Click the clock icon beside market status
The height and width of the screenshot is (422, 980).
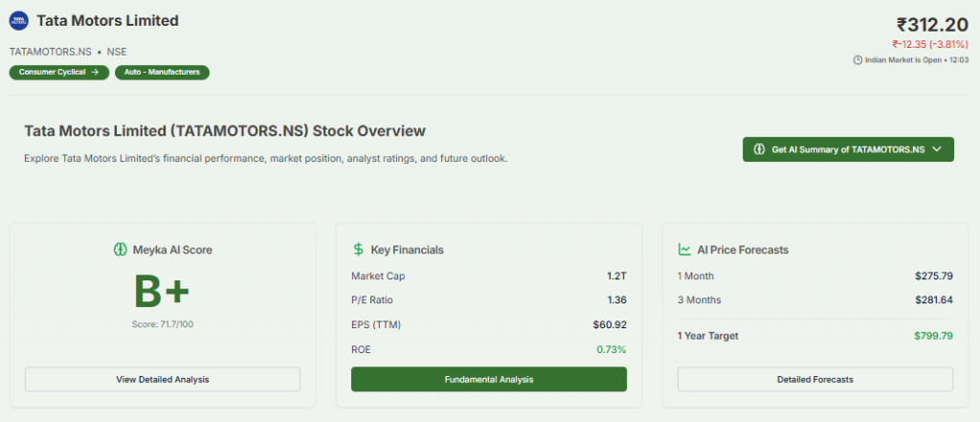[857, 60]
